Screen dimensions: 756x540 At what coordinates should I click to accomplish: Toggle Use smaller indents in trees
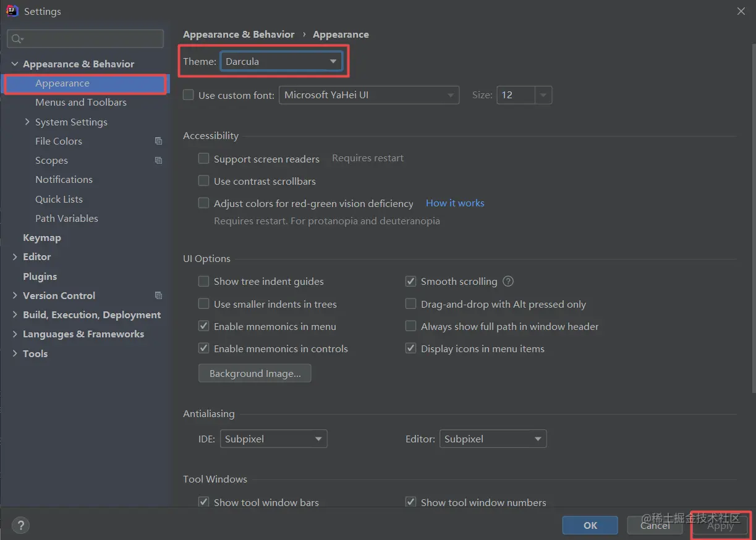[x=203, y=303]
